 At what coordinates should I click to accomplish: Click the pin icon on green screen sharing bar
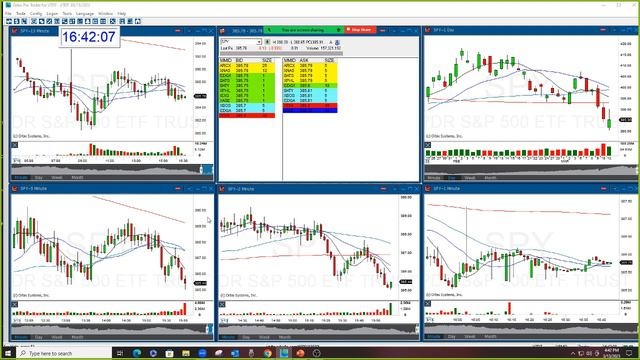[x=338, y=30]
